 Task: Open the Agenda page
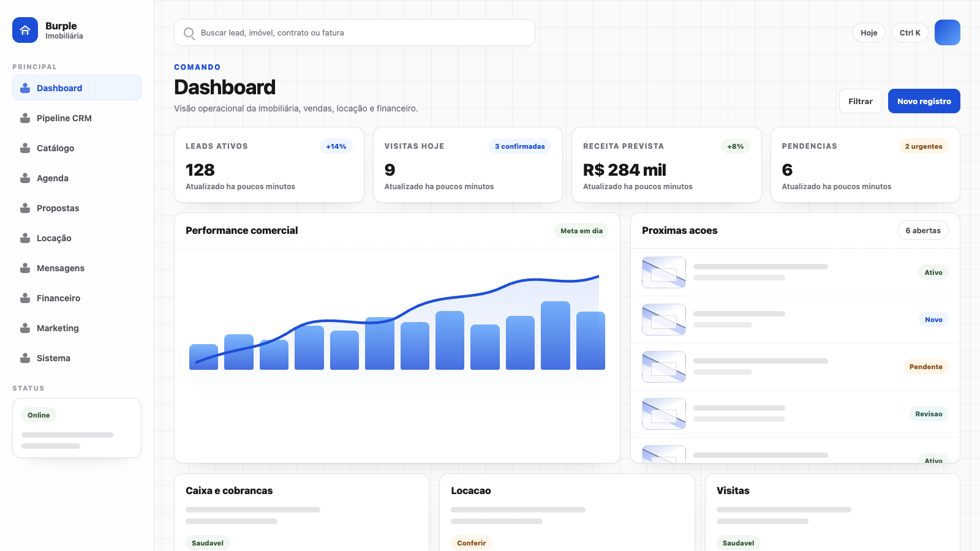click(x=77, y=178)
